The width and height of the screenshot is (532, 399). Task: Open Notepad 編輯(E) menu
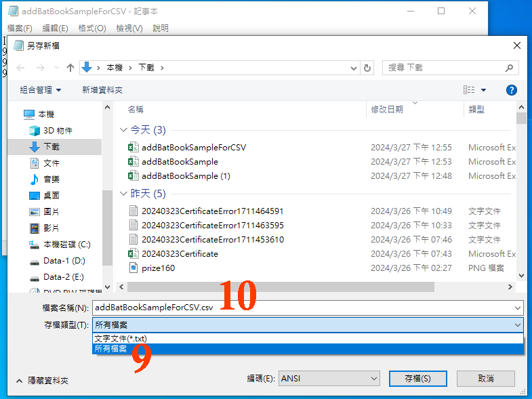click(x=56, y=28)
